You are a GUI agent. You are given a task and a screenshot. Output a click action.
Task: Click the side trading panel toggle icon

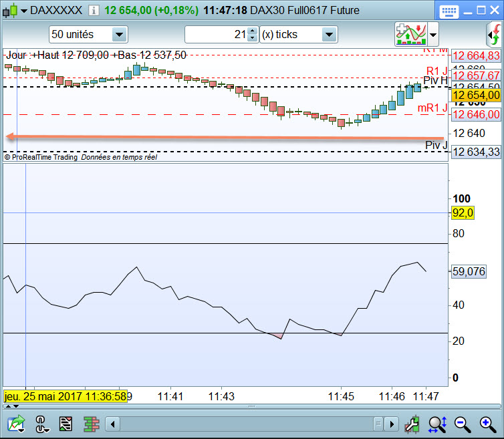pos(495,34)
